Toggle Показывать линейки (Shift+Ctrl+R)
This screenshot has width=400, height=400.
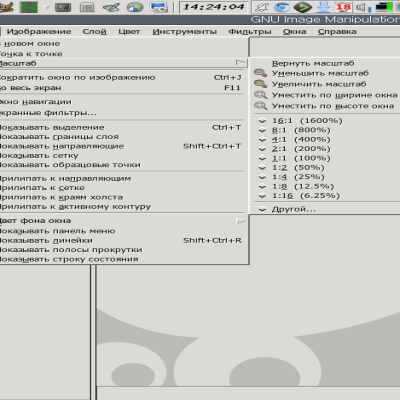coord(122,240)
